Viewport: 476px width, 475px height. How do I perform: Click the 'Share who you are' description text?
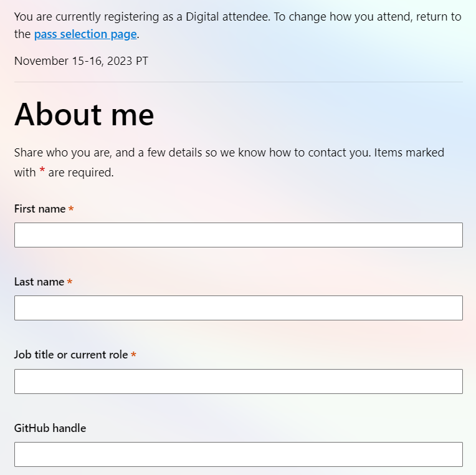(x=229, y=162)
